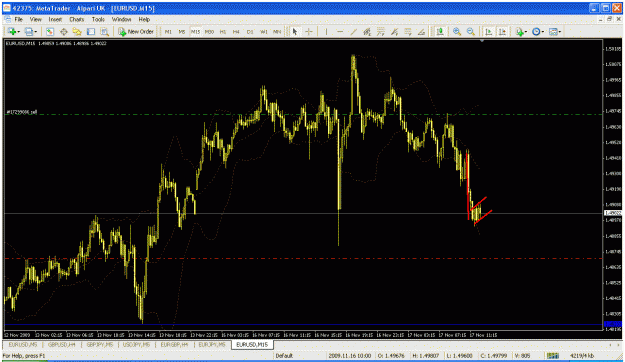Screen dimensions: 625x362
Task: Toggle the Terminal window icon
Action: pos(91,31)
